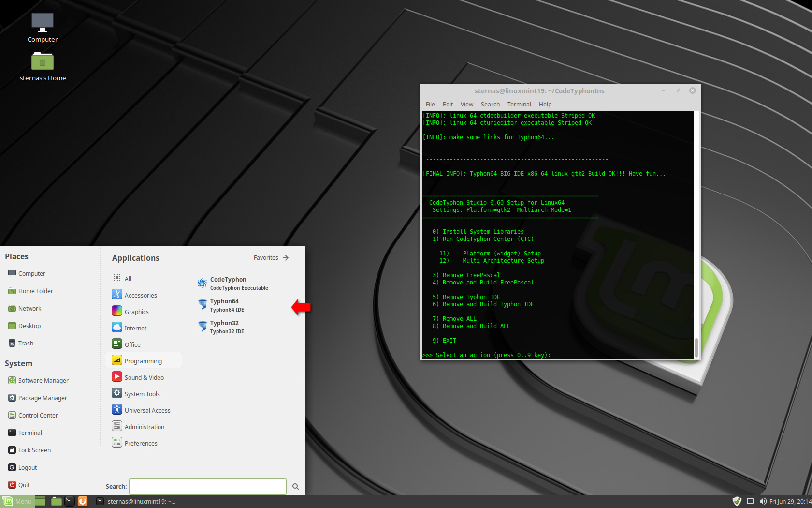Open terminal panel launcher
Screen dimensions: 812x508
70,501
